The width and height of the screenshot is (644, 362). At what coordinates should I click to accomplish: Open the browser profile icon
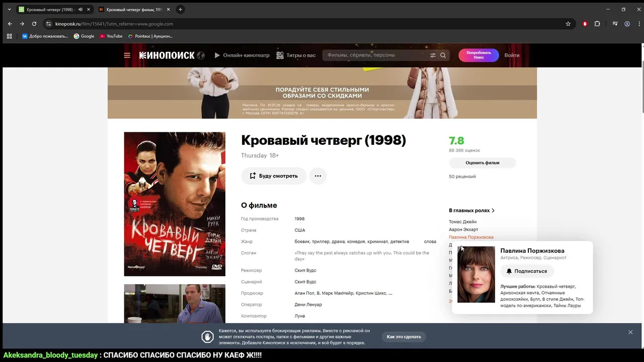pos(627,24)
